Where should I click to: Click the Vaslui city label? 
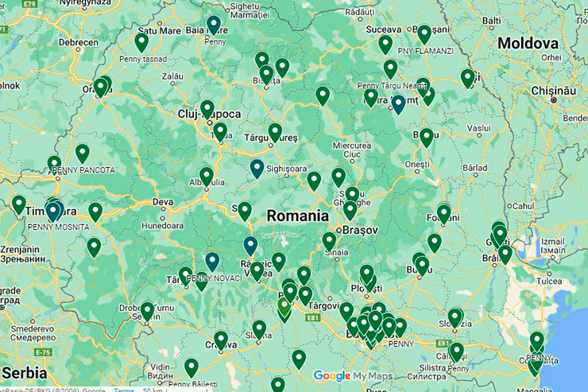(x=479, y=128)
